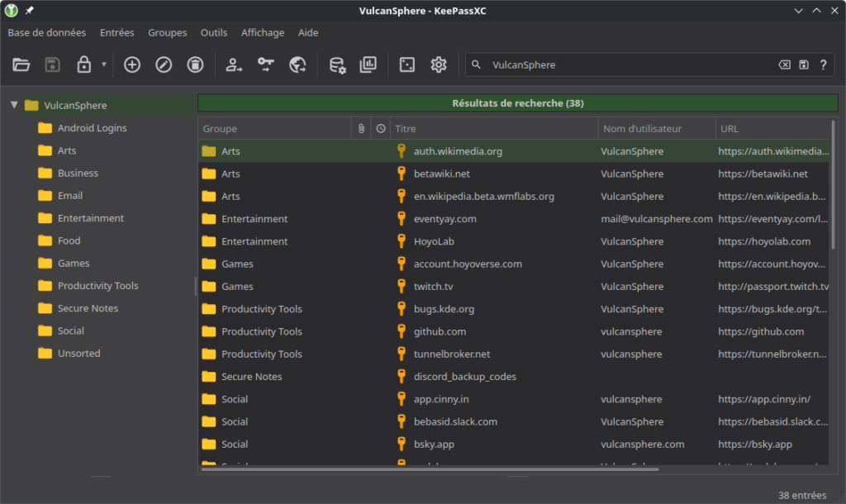The image size is (846, 504).
Task: Open the Affichage menu
Action: tap(263, 32)
